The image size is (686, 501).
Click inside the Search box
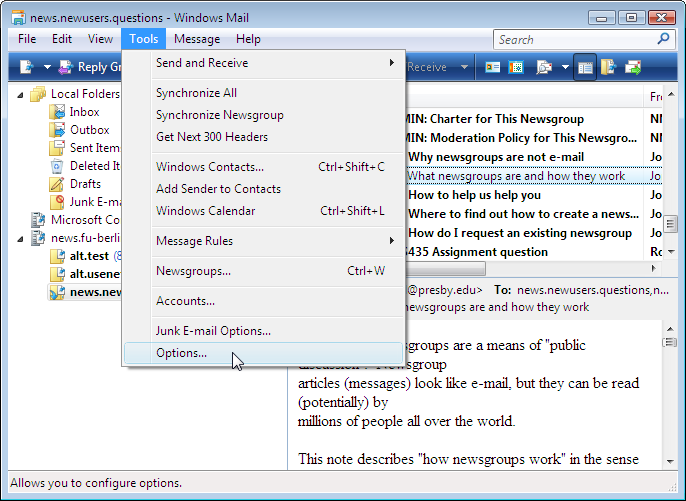pyautogui.click(x=575, y=40)
